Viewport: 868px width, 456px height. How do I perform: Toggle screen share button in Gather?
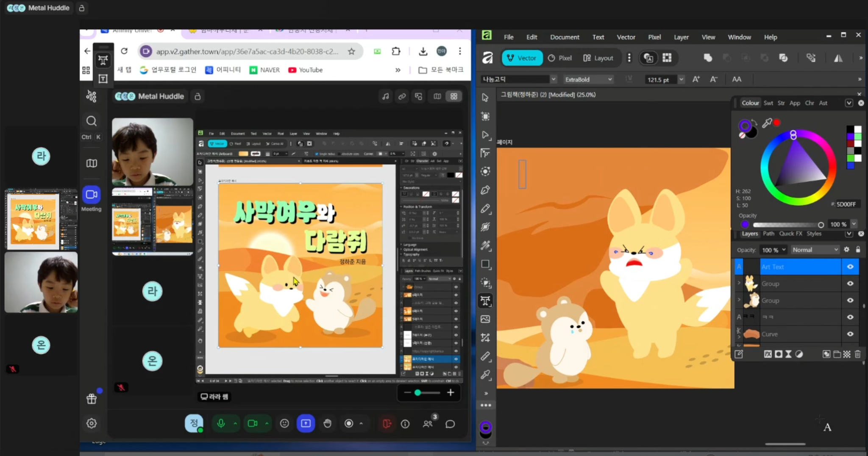pos(306,423)
